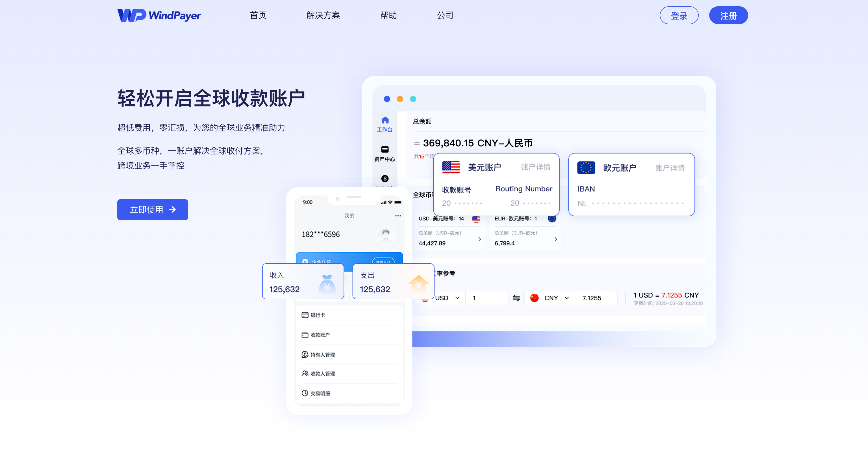Click the 收款账号 label on 美元账户 card
Image resolution: width=868 pixels, height=462 pixels.
point(456,190)
